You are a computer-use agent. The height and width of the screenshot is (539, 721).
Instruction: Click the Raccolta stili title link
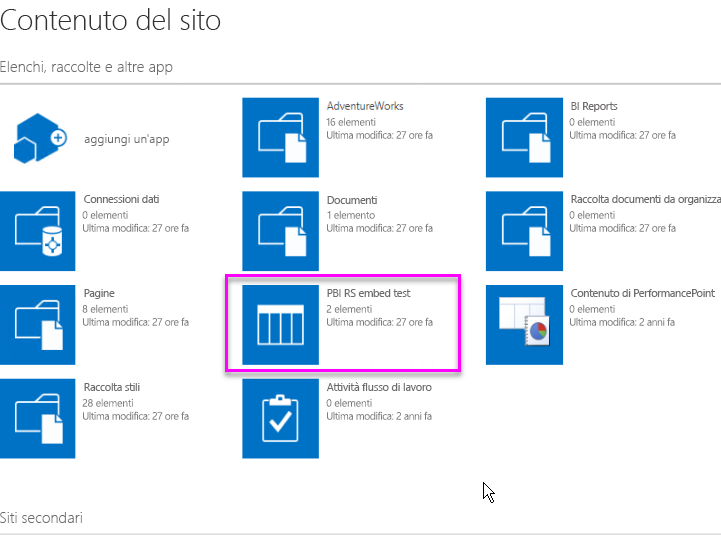(x=112, y=387)
